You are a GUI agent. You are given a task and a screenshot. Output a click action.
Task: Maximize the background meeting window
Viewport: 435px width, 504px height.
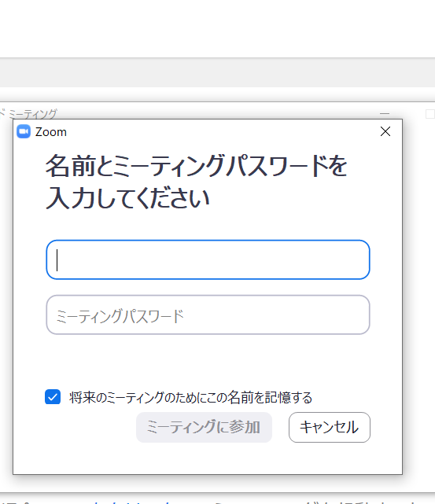(x=430, y=114)
